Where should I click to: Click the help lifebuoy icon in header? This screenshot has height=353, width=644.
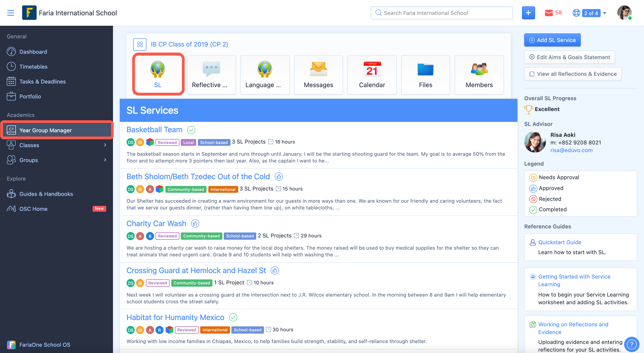click(576, 13)
